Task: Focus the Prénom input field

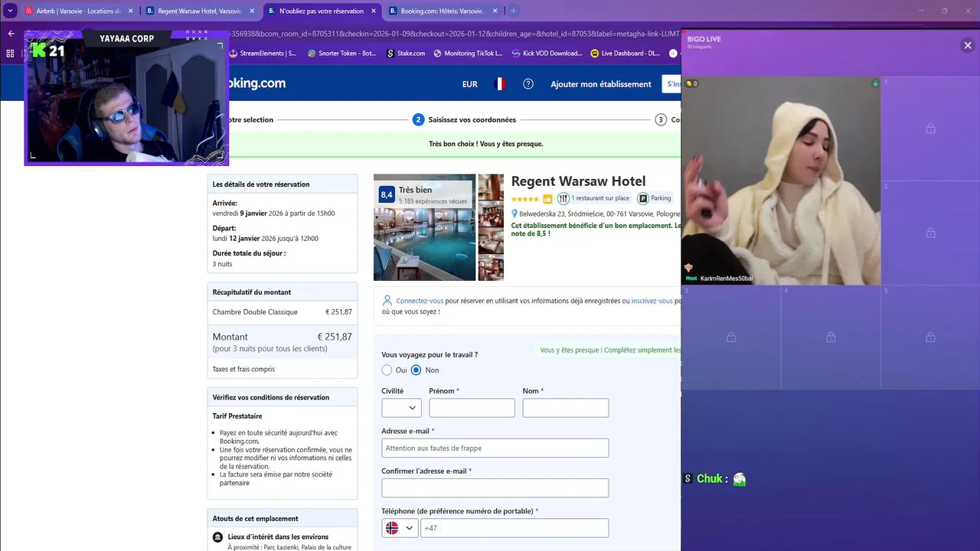Action: 472,408
